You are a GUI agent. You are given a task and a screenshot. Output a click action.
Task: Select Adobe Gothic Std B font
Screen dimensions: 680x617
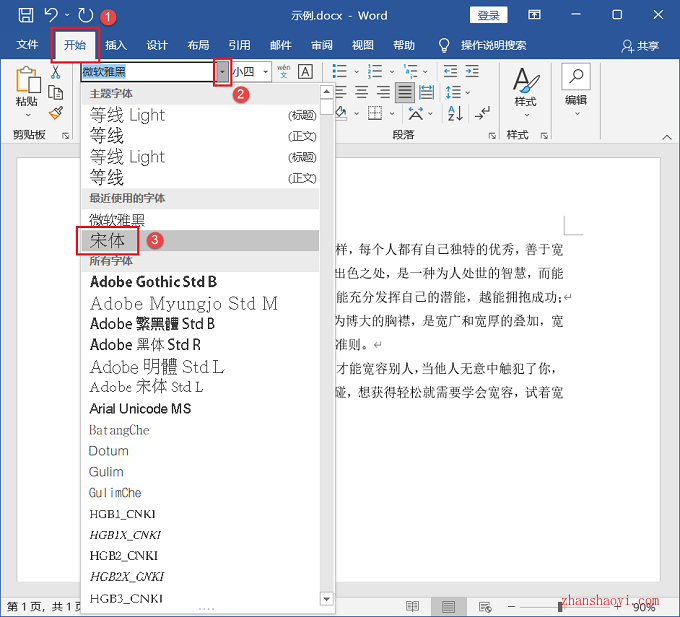click(x=200, y=282)
